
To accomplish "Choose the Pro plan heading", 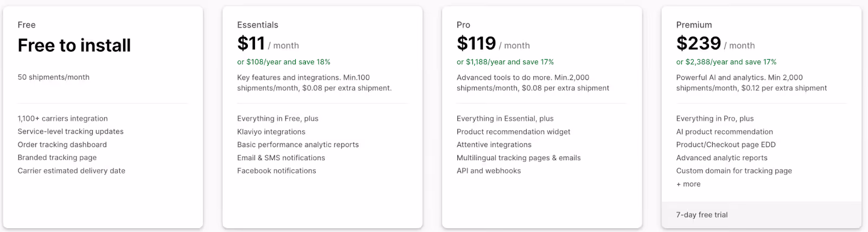I will 463,25.
